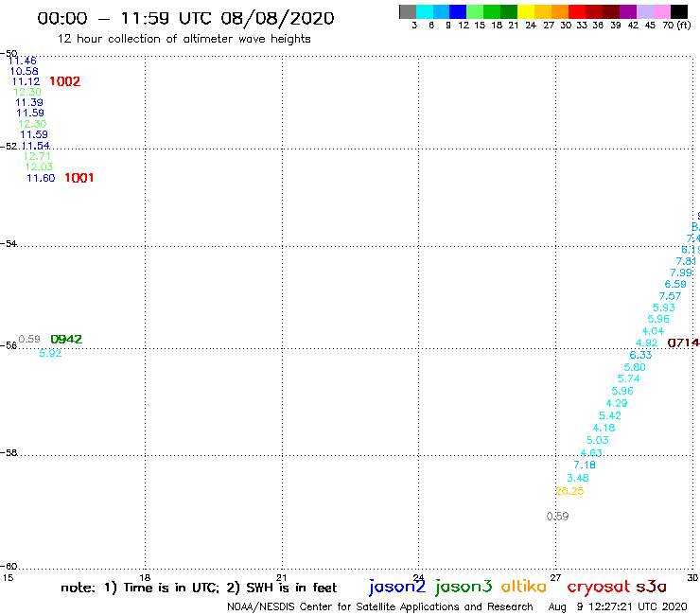Click the wave height value 7.99
This screenshot has height=615, width=700.
[681, 272]
